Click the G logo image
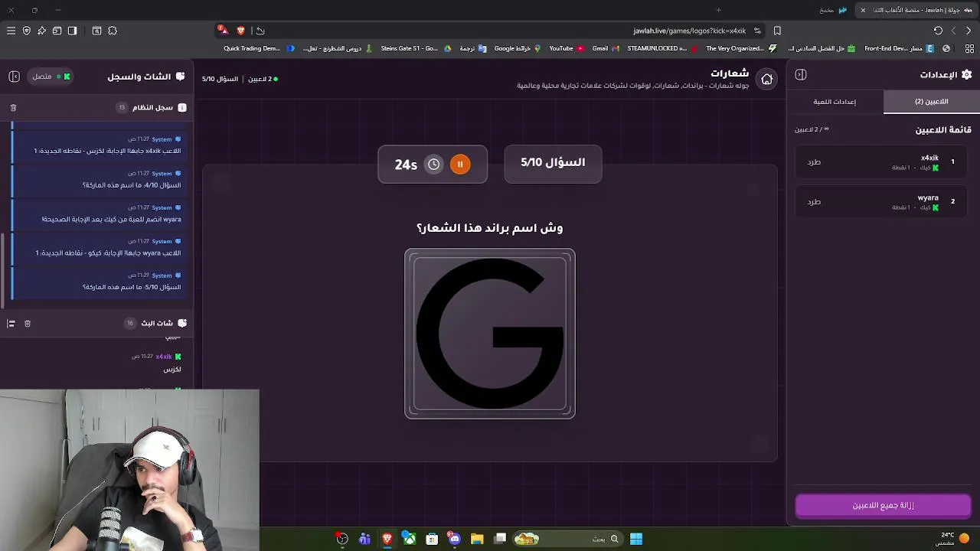 (x=490, y=334)
